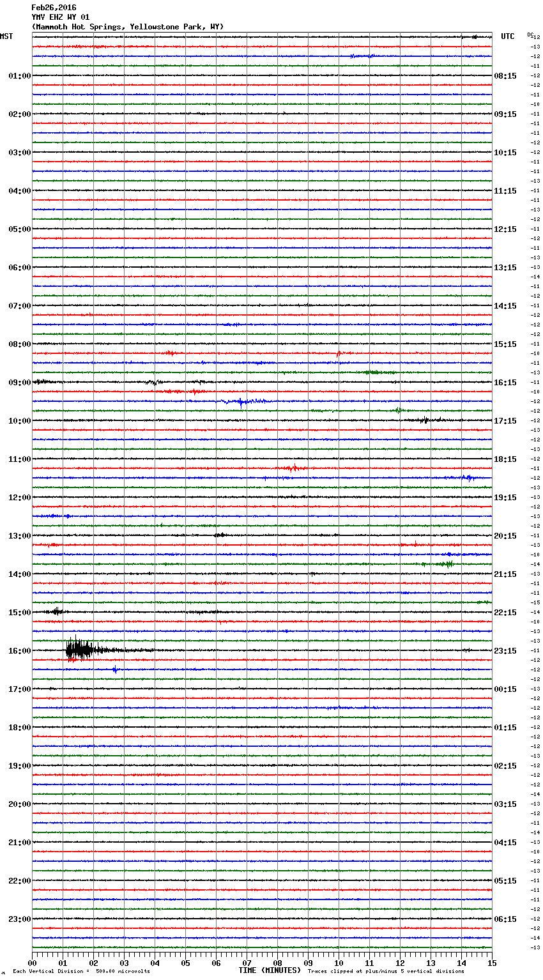Image resolution: width=543 pixels, height=980 pixels.
Task: Select the 04:00 MST hour label
Action: click(20, 191)
